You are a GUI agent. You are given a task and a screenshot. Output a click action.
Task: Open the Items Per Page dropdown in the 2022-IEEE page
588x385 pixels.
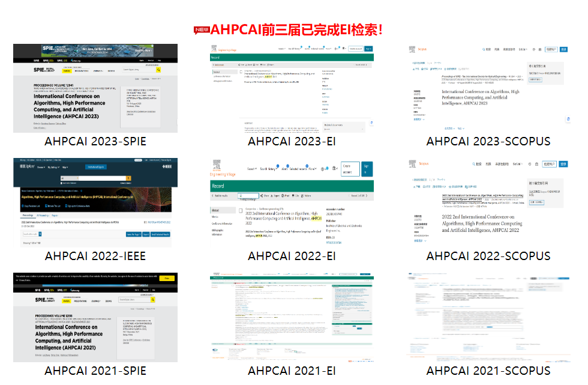[133, 234]
